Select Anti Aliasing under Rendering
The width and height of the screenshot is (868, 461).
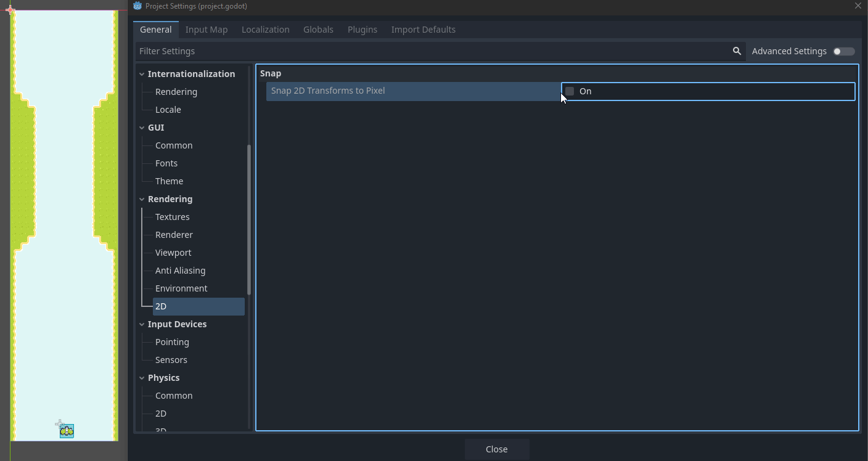click(180, 270)
